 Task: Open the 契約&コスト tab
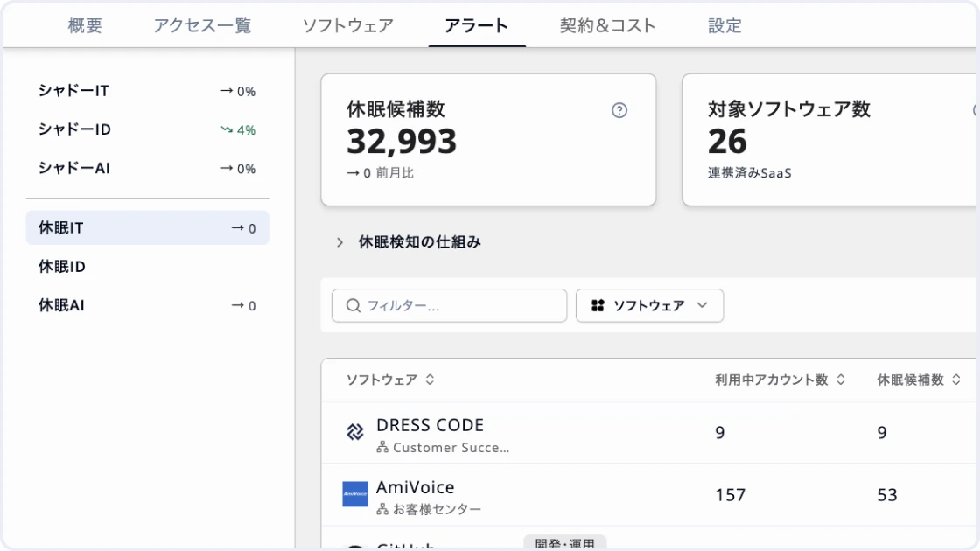[x=607, y=25]
